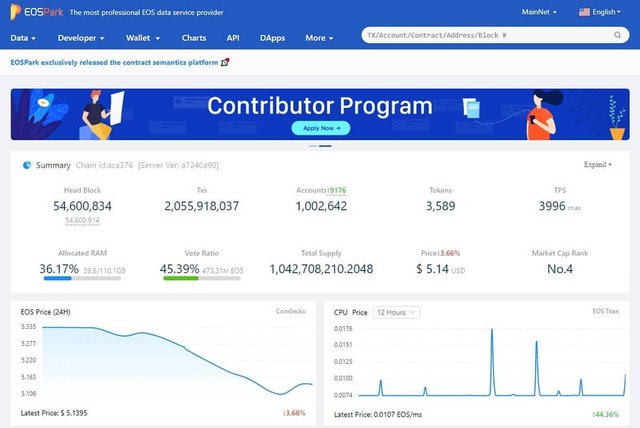This screenshot has width=640, height=428.
Task: Click Apply Now on the Contributor banner
Action: point(321,128)
